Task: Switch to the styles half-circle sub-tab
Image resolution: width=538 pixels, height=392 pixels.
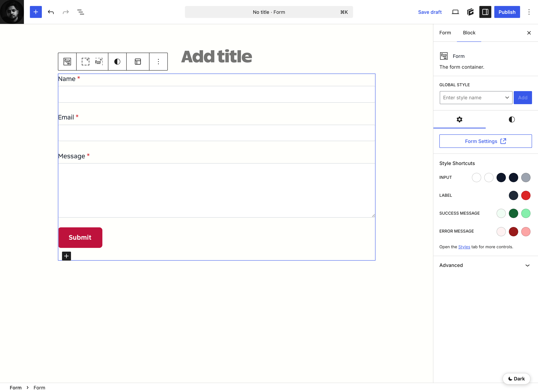Action: pyautogui.click(x=512, y=119)
